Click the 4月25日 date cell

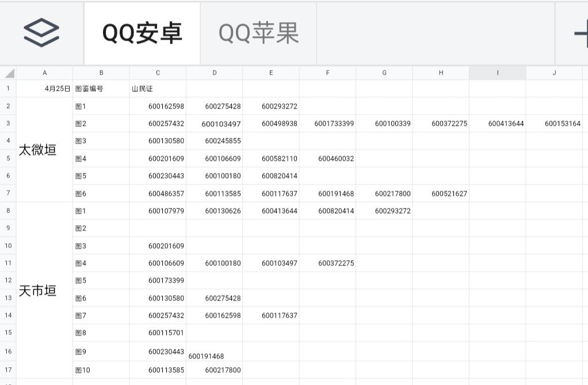pyautogui.click(x=45, y=88)
